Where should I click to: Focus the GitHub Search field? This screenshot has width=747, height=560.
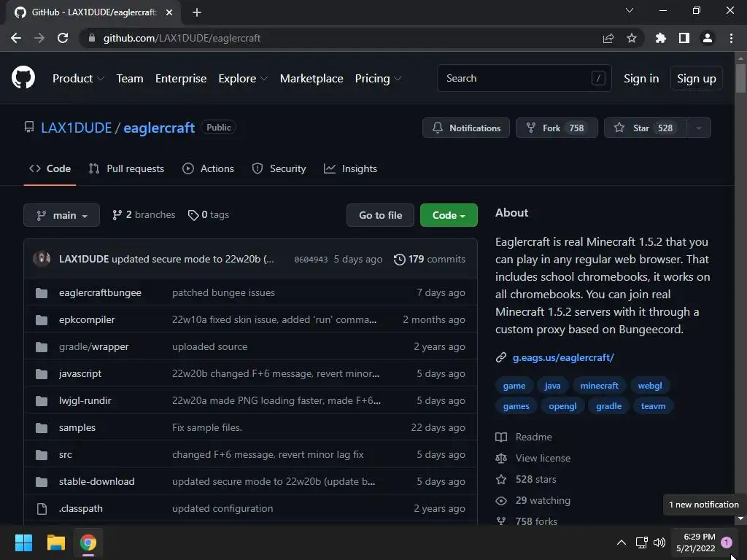tap(524, 78)
